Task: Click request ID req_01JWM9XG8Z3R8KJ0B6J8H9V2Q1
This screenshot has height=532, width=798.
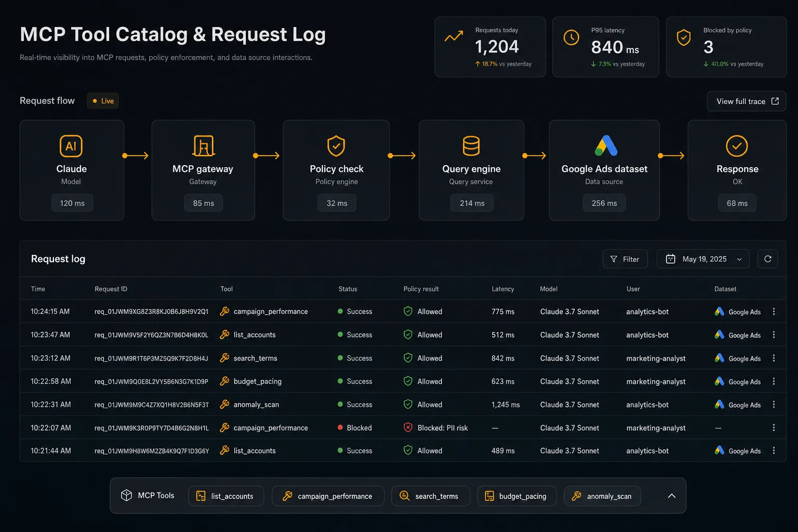Action: (x=151, y=312)
